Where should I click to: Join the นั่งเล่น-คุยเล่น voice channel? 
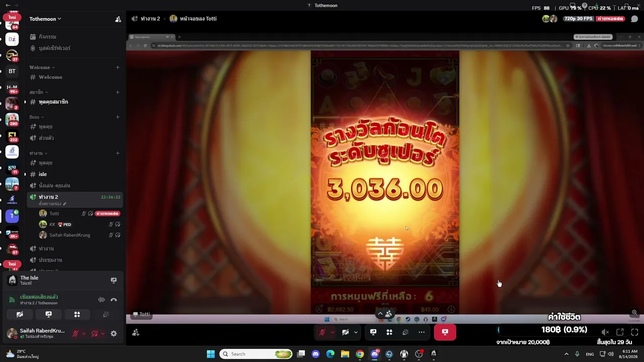pos(74,186)
